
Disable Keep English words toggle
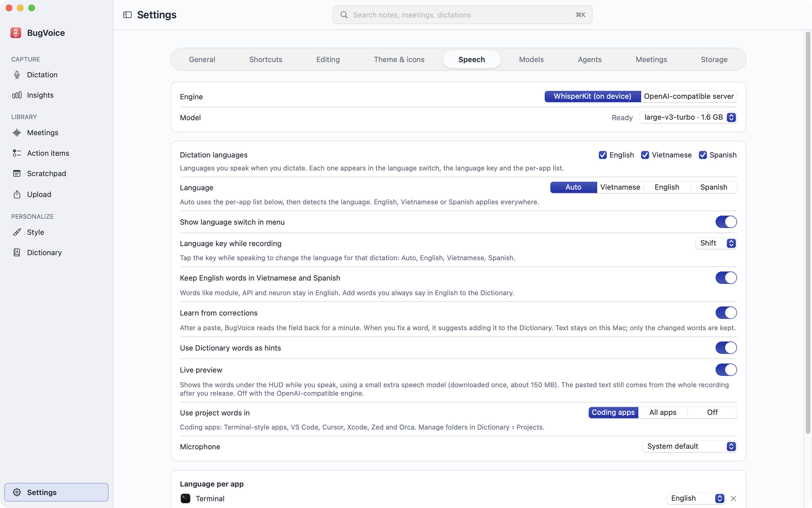pyautogui.click(x=726, y=278)
